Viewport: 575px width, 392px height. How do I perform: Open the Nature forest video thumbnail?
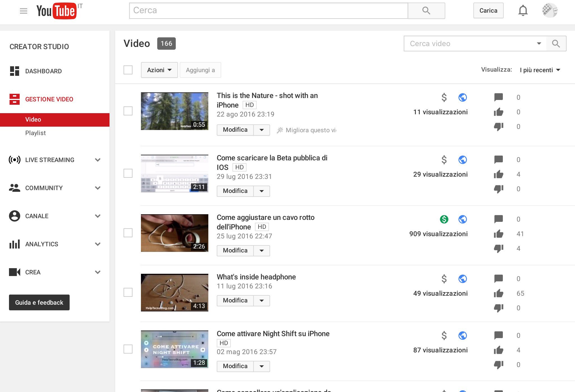pos(175,111)
